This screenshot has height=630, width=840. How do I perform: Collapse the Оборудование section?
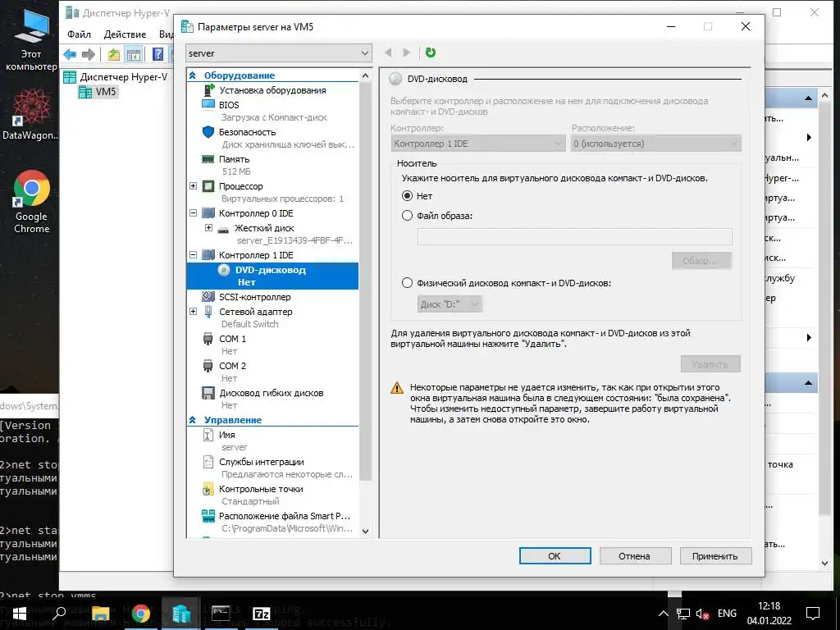pyautogui.click(x=193, y=75)
